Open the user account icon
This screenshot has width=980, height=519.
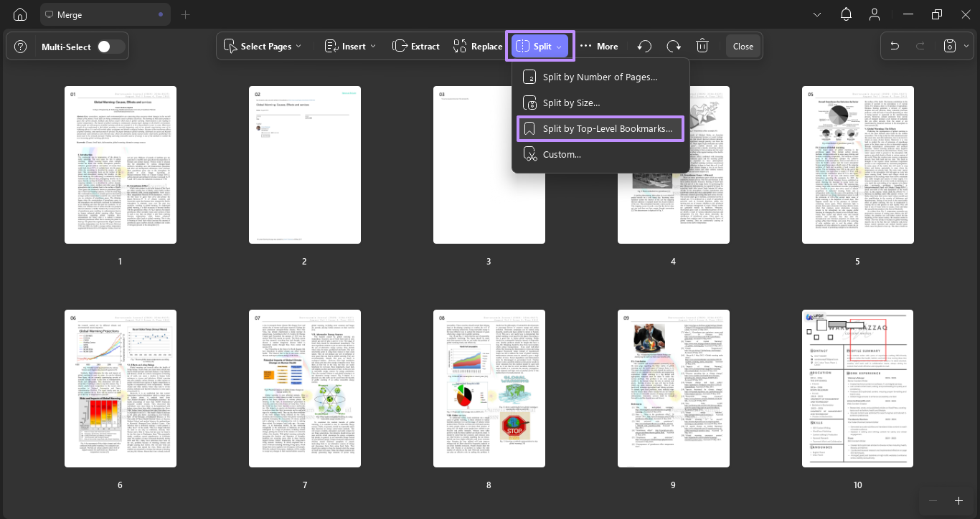tap(874, 14)
